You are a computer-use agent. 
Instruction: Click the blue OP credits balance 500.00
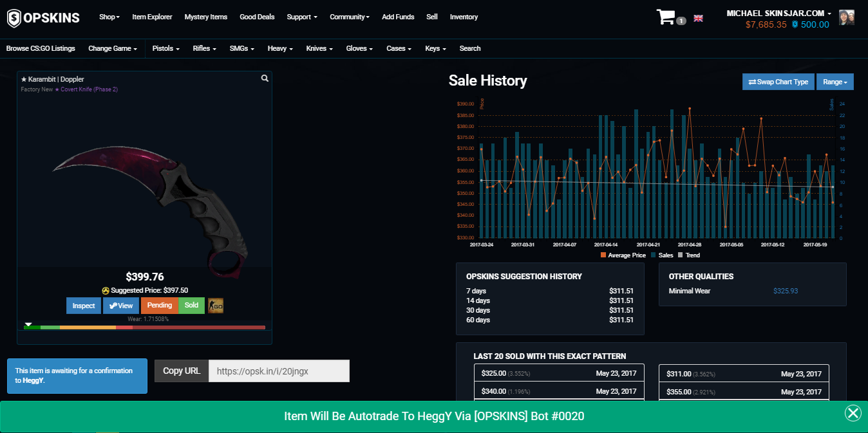[x=811, y=24]
